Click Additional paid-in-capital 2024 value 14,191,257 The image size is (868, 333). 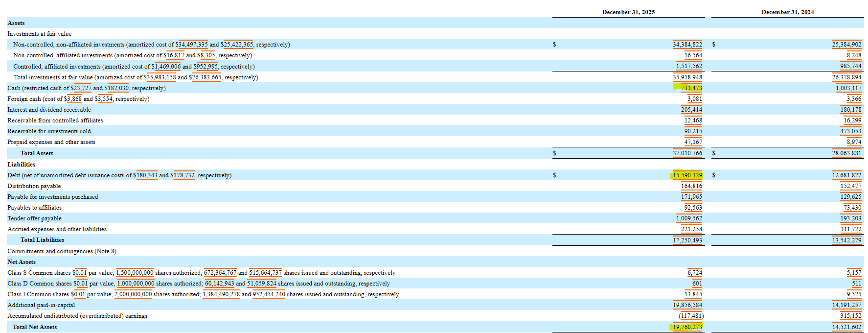pos(846,305)
